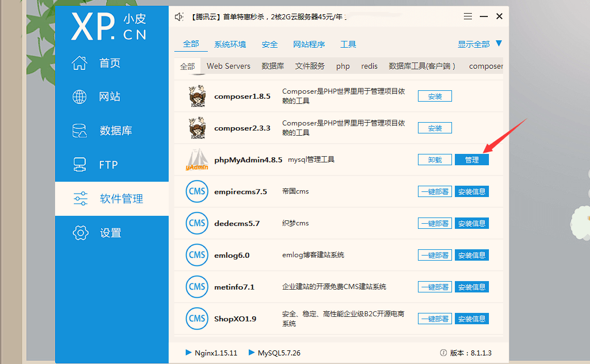
Task: Click the emlog6.0 CMS icon
Action: pos(197,255)
